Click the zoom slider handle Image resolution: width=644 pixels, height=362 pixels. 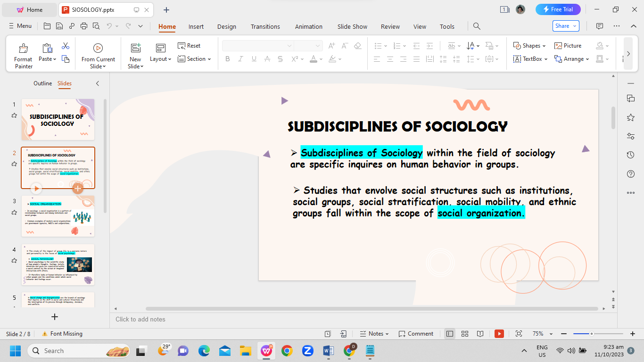[591, 334]
